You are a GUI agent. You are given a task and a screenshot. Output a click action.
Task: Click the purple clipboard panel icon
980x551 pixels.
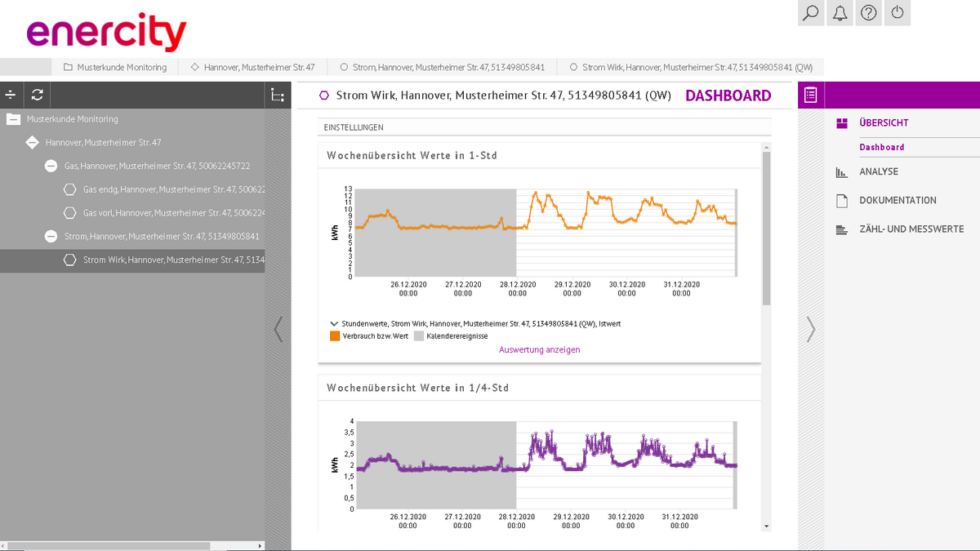pos(810,96)
